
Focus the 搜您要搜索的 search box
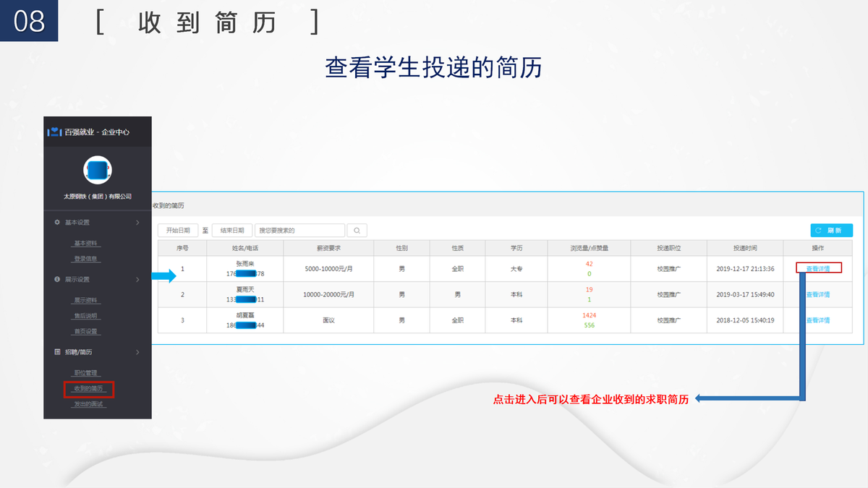pos(300,231)
